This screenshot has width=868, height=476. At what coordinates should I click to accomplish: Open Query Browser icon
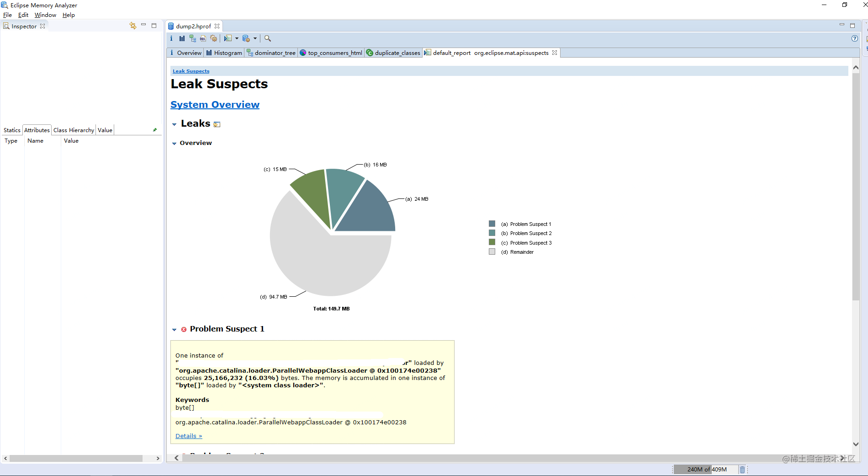(x=246, y=38)
